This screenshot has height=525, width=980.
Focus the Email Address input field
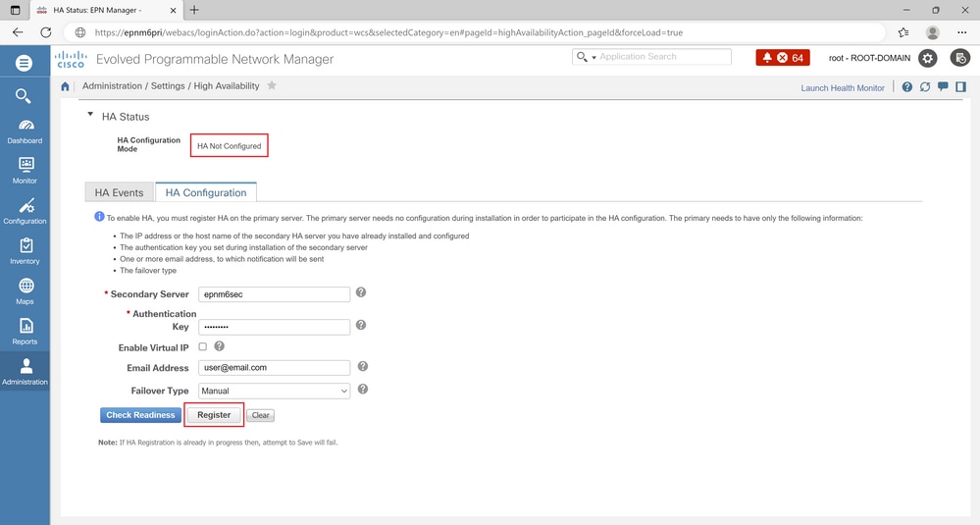274,367
